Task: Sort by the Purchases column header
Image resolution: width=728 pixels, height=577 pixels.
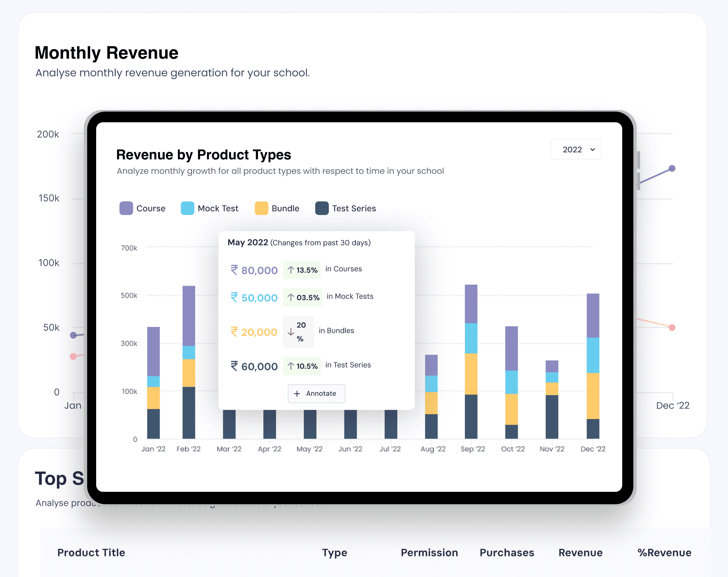Action: coord(507,552)
